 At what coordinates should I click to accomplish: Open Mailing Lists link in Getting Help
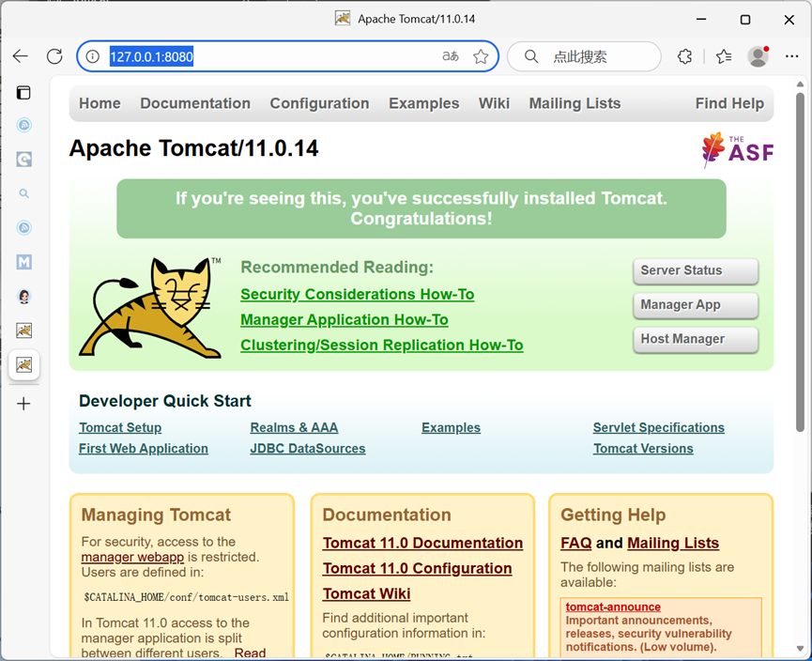tap(673, 543)
